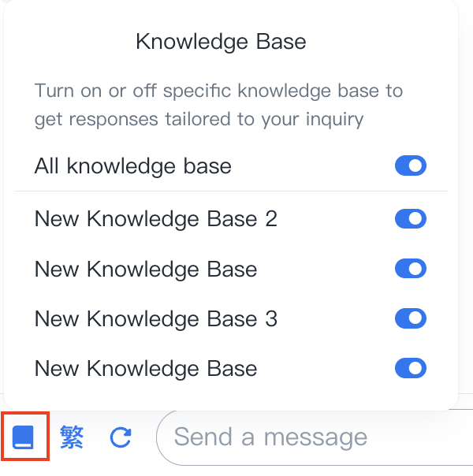Viewport: 473px width, 476px height.
Task: Turn off the New Knowledge Base 3 switch
Action: (x=410, y=318)
